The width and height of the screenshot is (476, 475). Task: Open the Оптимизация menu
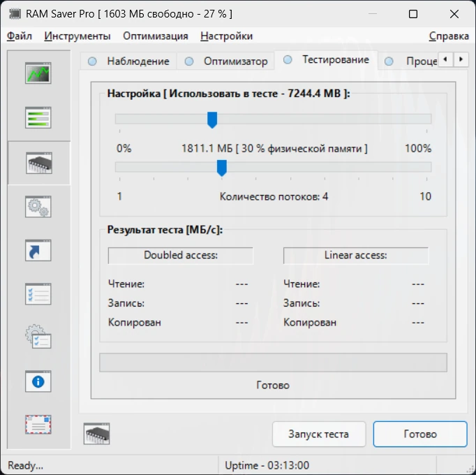[x=156, y=36]
